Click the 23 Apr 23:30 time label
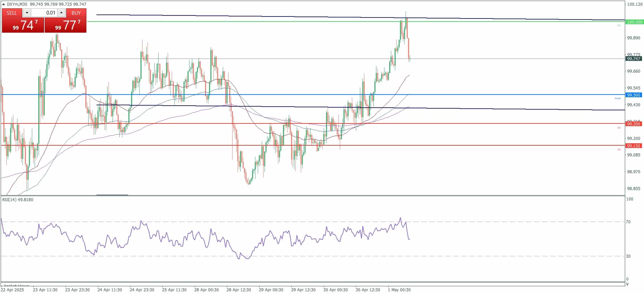This screenshot has width=644, height=294. (77, 290)
